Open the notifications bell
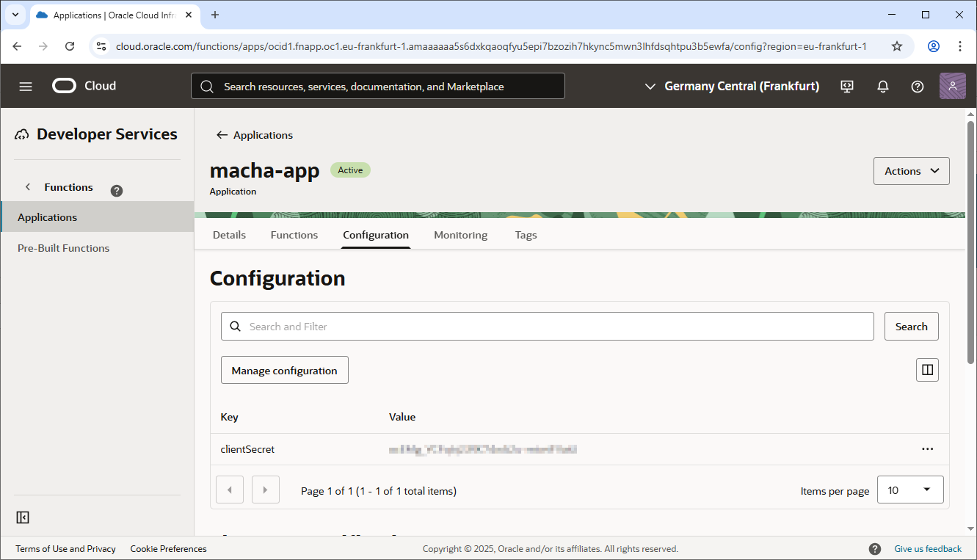The image size is (977, 560). click(883, 87)
